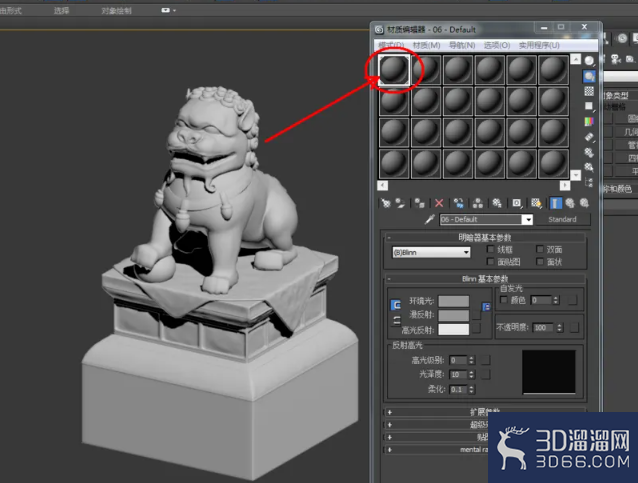Viewport: 638px width, 483px height.
Task: Enable the 面状 faceted checkbox
Action: pyautogui.click(x=540, y=261)
